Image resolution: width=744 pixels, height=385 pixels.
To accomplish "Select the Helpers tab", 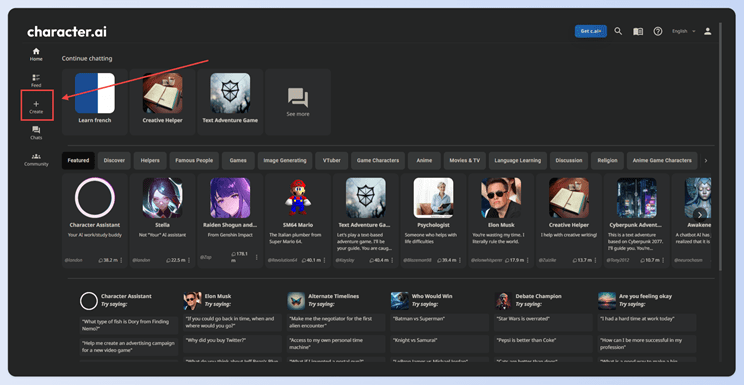I will point(150,160).
